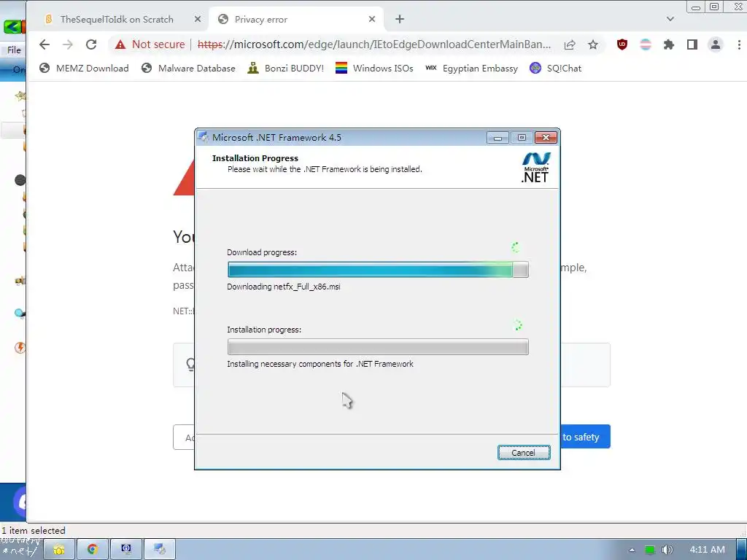The width and height of the screenshot is (747, 560).
Task: Click the green tray status icon
Action: (x=650, y=550)
